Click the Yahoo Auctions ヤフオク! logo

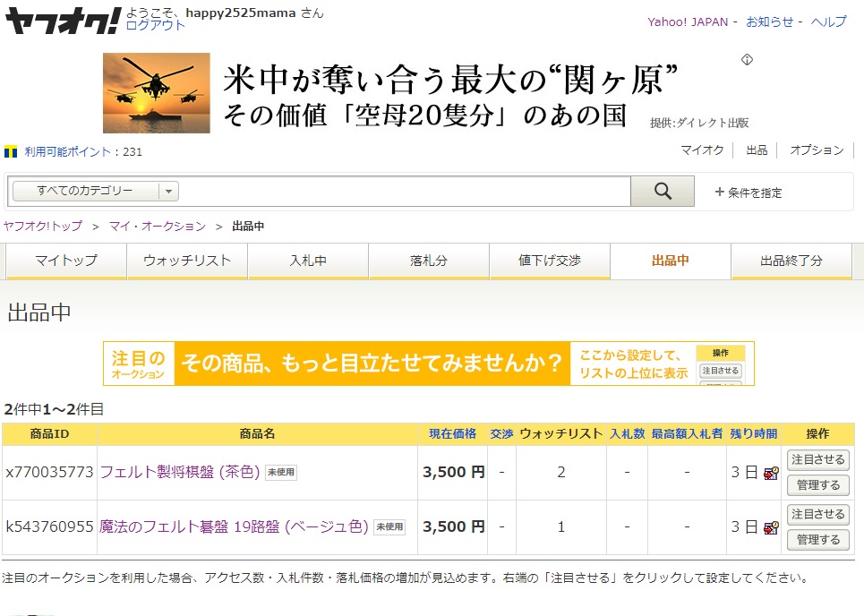[x=63, y=21]
